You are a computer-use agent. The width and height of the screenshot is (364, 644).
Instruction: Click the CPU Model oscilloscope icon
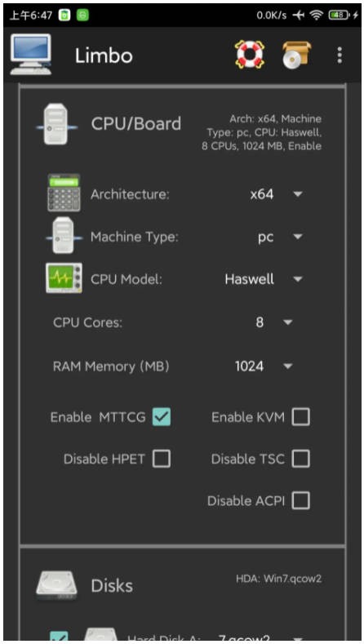[64, 278]
